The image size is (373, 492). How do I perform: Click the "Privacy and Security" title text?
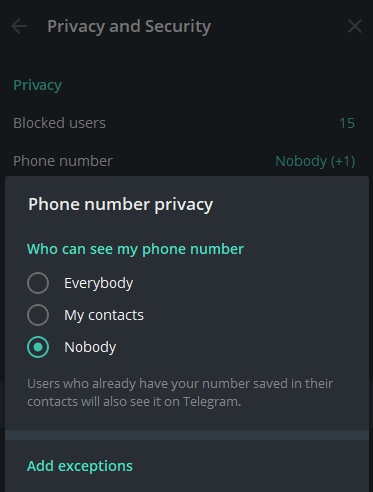point(129,27)
